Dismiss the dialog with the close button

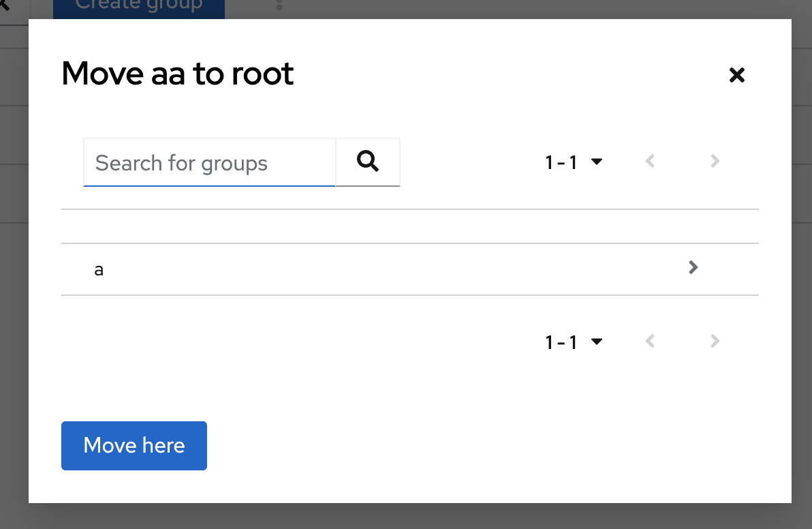(736, 75)
